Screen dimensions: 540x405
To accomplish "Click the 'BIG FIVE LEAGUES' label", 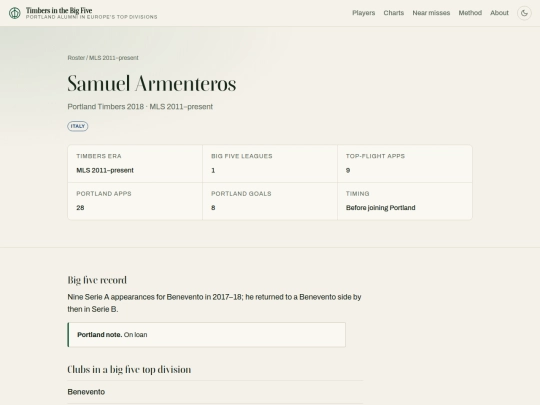I will (x=242, y=156).
